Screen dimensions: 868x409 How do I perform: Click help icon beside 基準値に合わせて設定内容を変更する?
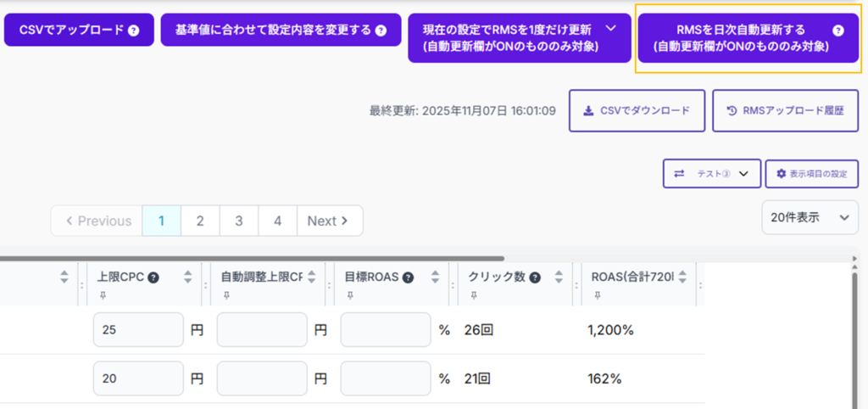[x=381, y=30]
